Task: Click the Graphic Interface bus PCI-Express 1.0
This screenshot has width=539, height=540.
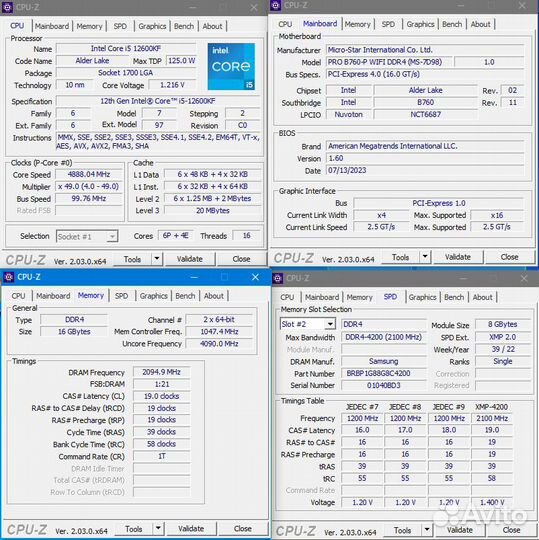Action: [x=439, y=203]
